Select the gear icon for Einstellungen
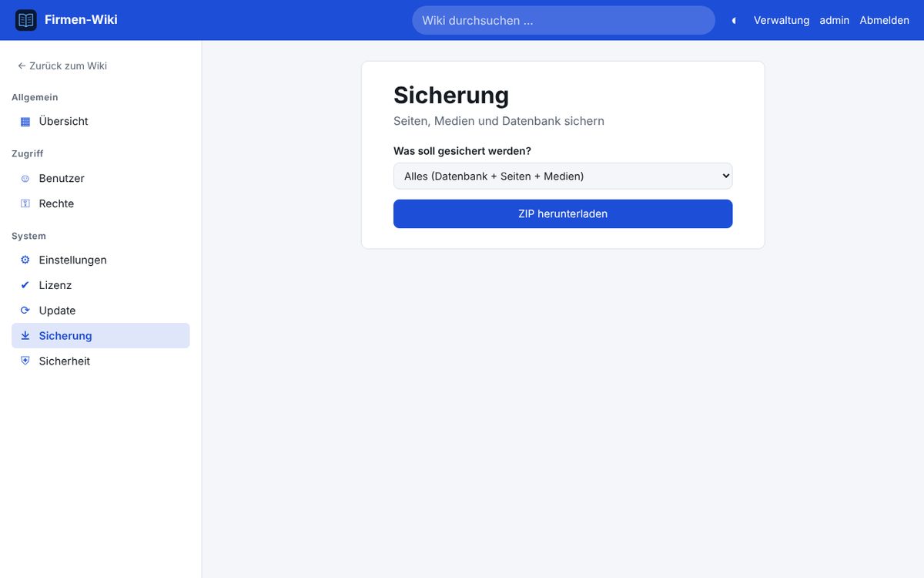Viewport: 924px width, 578px height. click(x=25, y=260)
